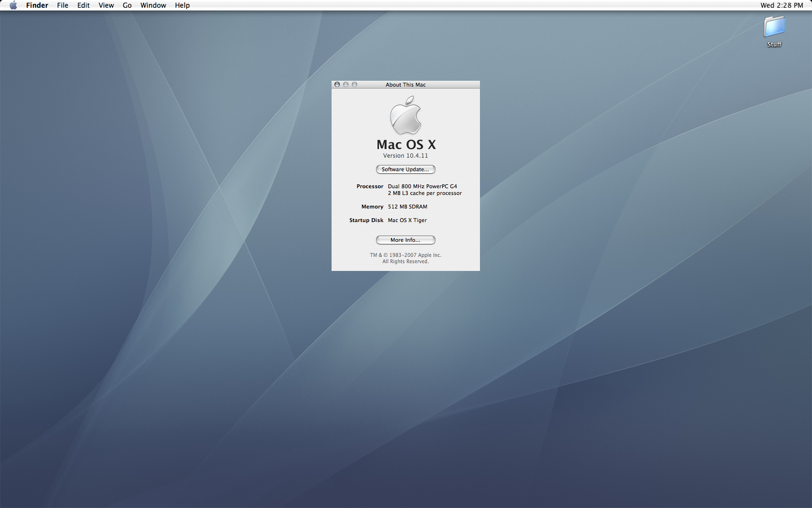
Task: Minimize the About This Mac window
Action: [x=346, y=85]
